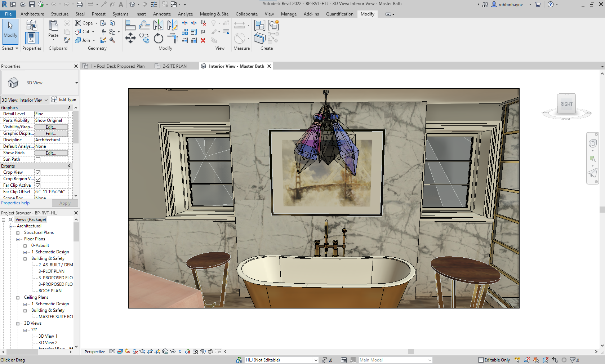
Task: Open the Properties help link
Action: coord(15,203)
